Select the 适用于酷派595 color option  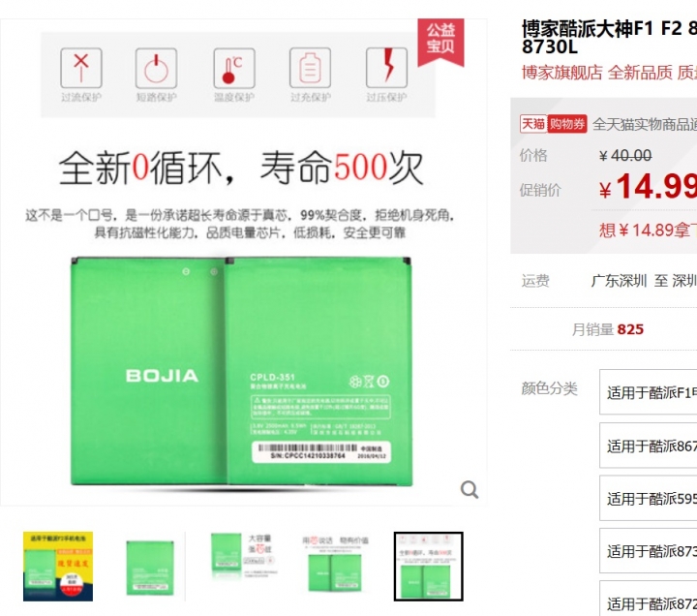point(648,498)
